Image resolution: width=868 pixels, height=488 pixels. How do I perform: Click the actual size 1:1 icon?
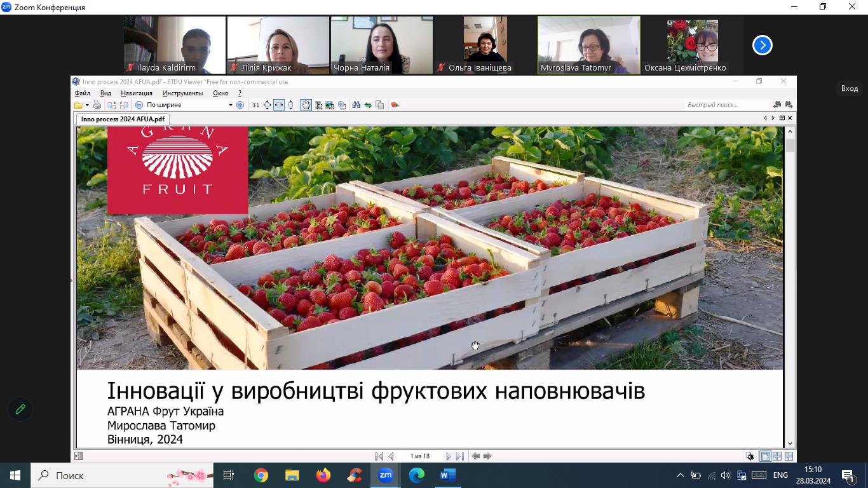255,105
